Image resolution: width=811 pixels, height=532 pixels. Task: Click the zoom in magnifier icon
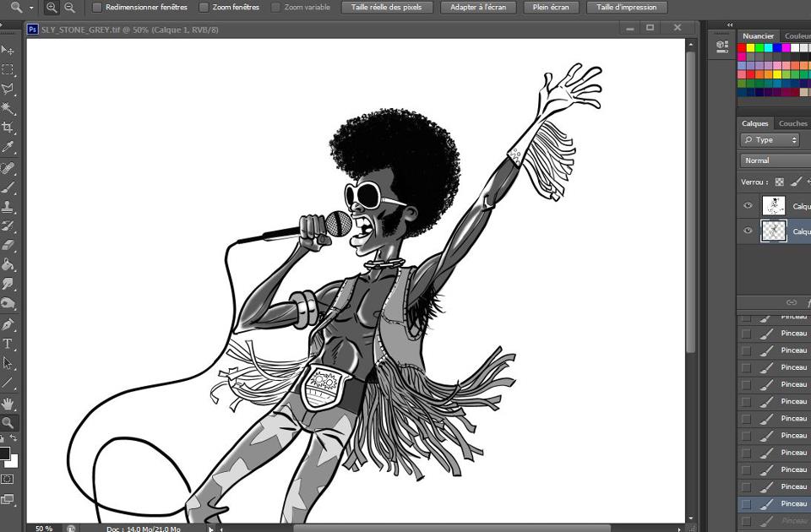click(52, 7)
